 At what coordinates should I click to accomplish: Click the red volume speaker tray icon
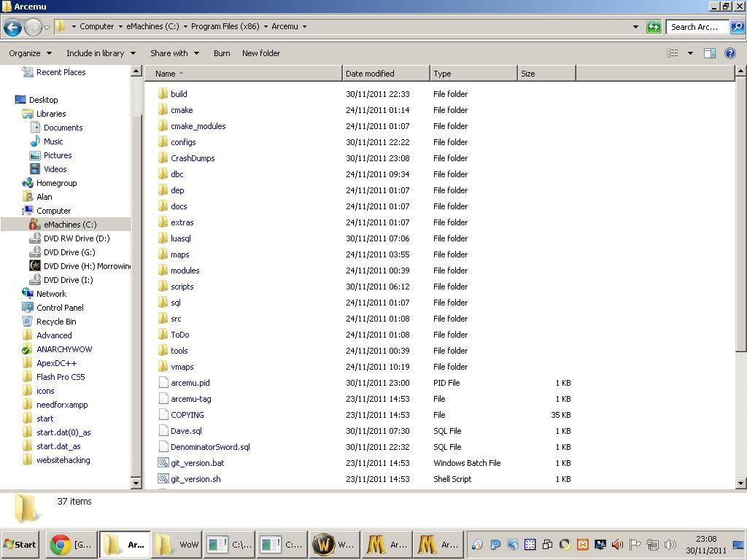(x=617, y=544)
